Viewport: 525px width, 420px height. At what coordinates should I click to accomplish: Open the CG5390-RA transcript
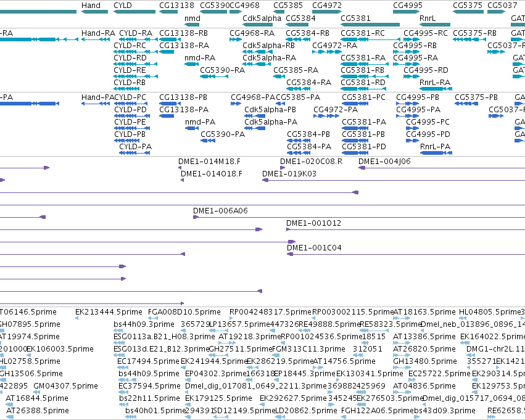tap(214, 76)
